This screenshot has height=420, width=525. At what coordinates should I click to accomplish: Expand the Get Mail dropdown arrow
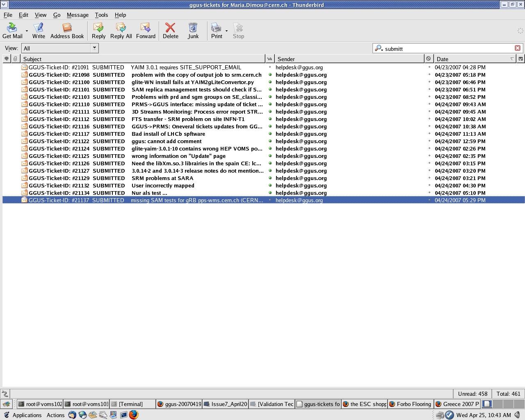27,31
